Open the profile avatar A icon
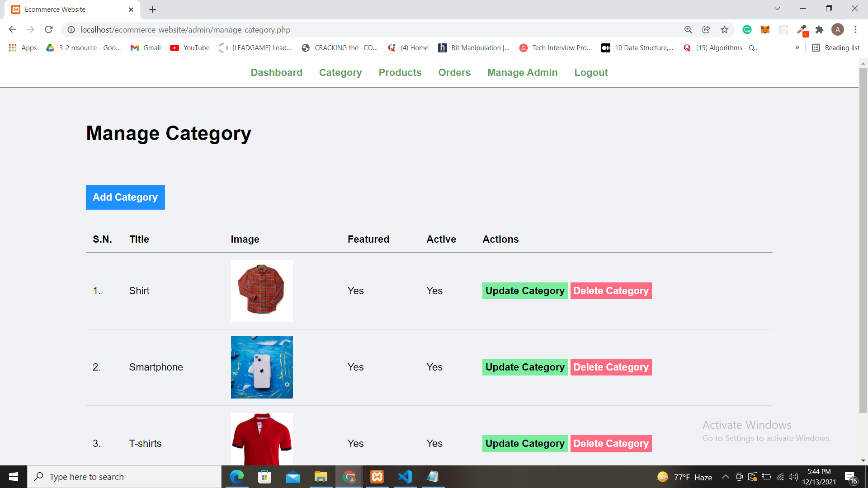This screenshot has width=868, height=488. pos(838,29)
